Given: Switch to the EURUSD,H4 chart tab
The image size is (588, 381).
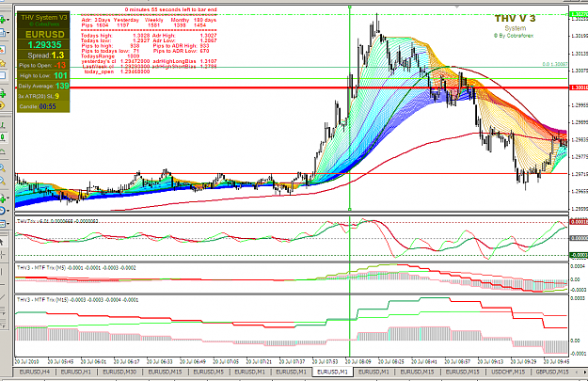Looking at the screenshot, I should (x=34, y=372).
